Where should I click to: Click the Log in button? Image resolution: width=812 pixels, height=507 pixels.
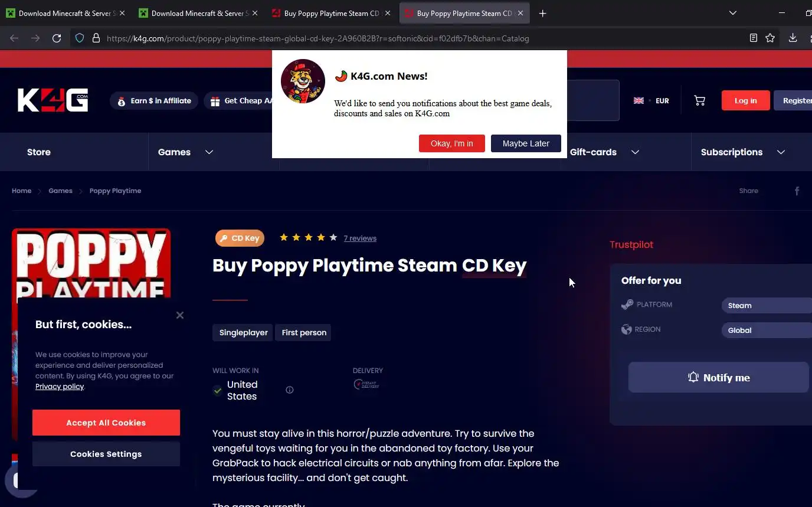click(746, 100)
